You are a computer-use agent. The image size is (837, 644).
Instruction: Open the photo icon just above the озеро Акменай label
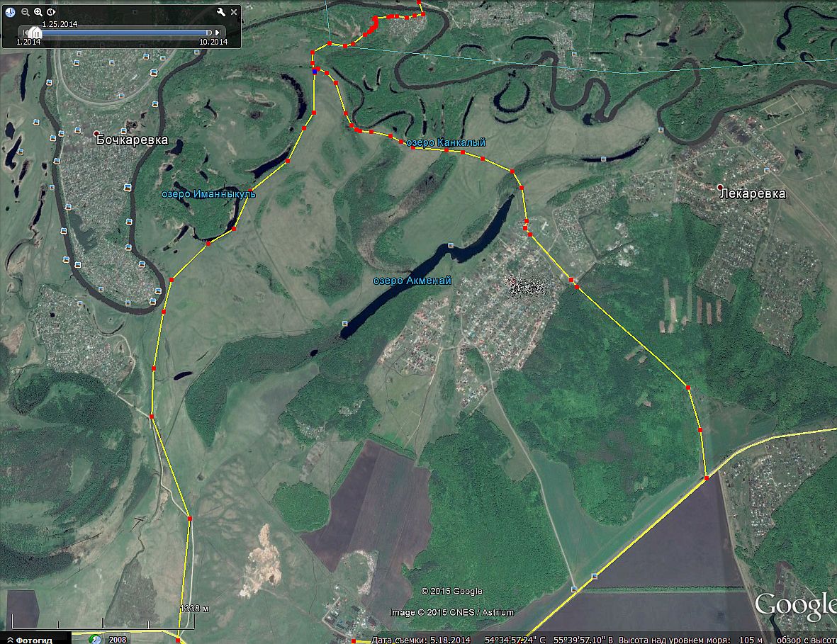[451, 245]
